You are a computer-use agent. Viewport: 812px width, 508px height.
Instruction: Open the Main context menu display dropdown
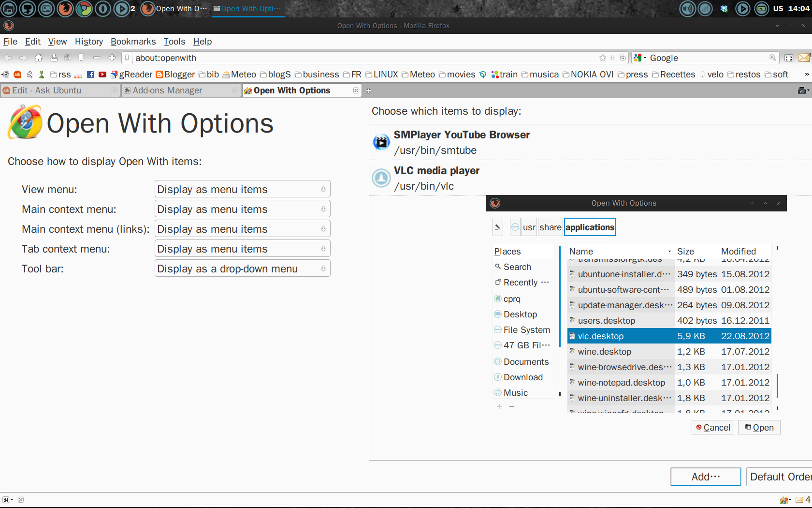point(243,209)
